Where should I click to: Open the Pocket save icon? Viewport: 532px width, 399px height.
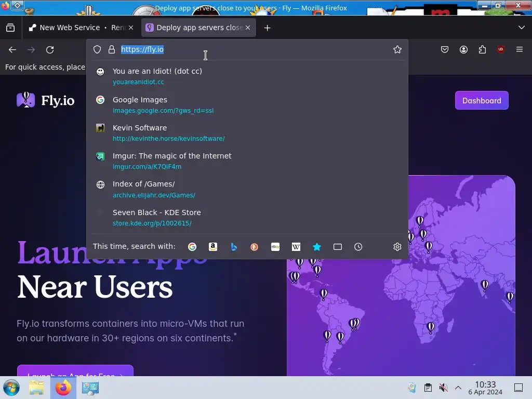(445, 49)
